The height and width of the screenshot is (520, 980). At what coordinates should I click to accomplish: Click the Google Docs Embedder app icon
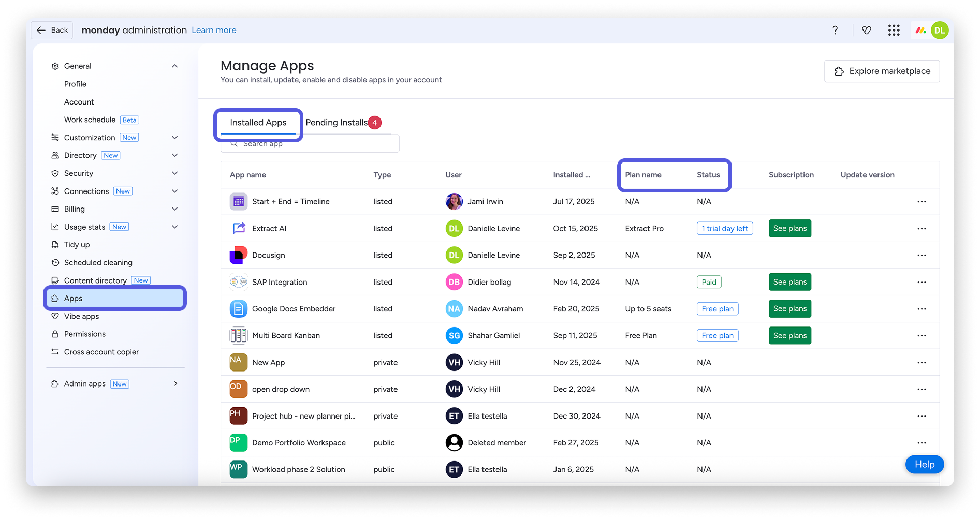click(x=239, y=309)
